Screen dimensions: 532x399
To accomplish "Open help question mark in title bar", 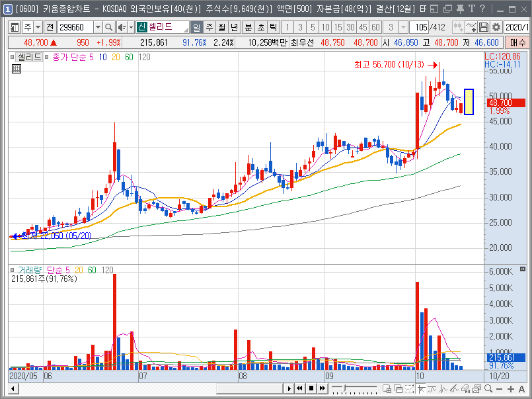I will point(482,9).
